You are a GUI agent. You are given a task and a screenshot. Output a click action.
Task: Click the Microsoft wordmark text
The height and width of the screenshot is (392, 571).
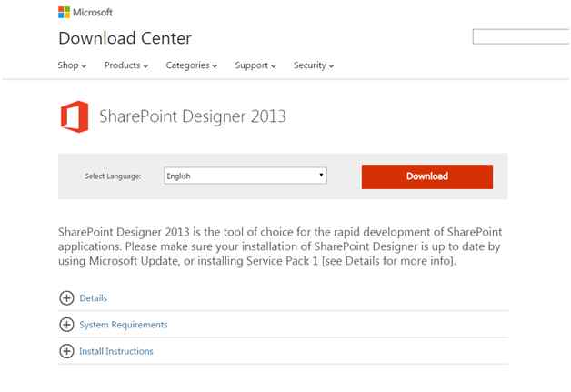(x=94, y=12)
